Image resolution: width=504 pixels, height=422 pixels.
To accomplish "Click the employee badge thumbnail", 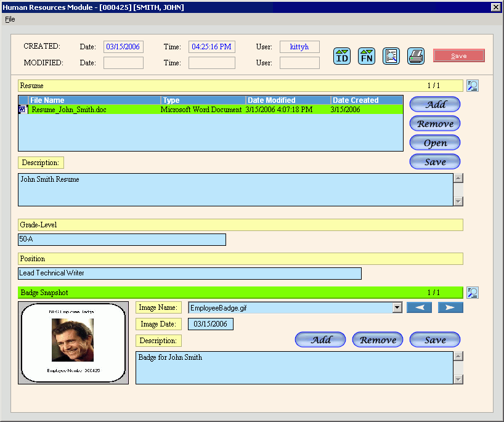I will (73, 343).
